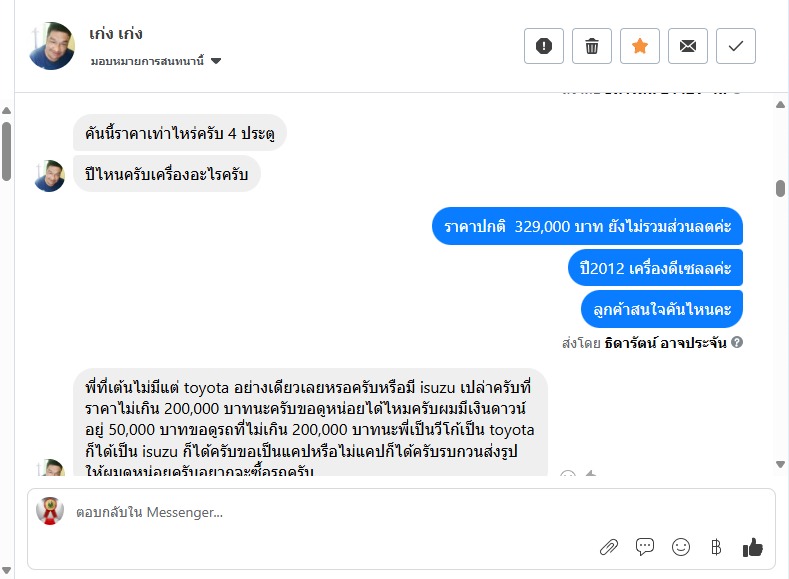Viewport: 789px width, 579px height.
Task: Open saved replies speech bubble icon
Action: (x=645, y=547)
